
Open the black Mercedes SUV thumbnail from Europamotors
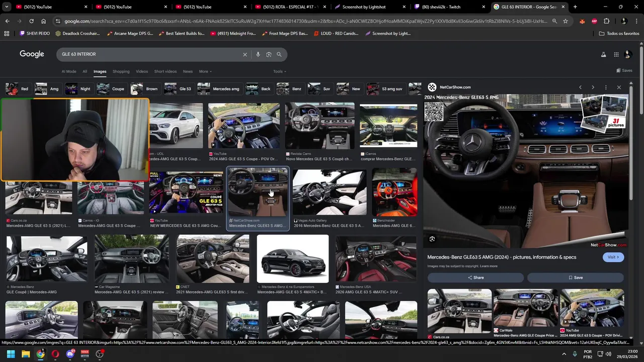[293, 259]
